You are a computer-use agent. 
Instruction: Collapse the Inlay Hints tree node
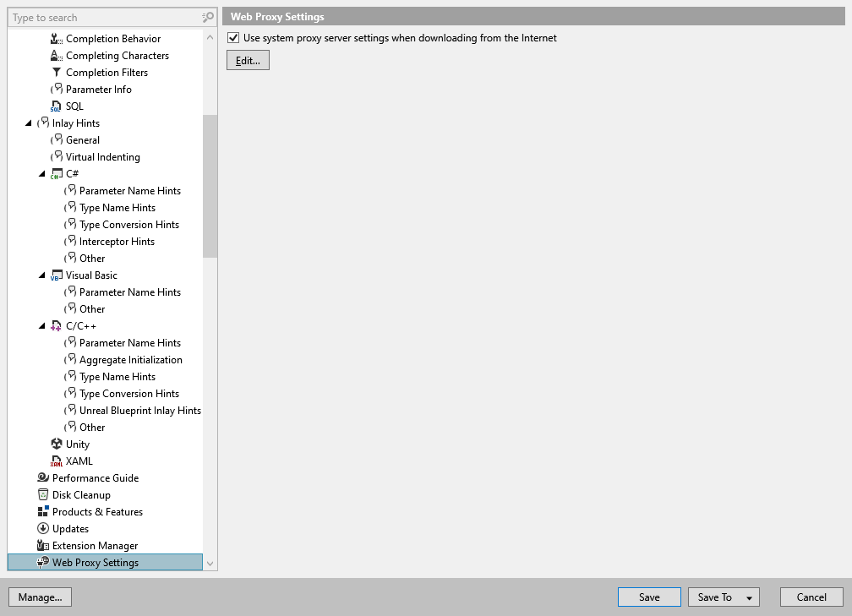(28, 123)
